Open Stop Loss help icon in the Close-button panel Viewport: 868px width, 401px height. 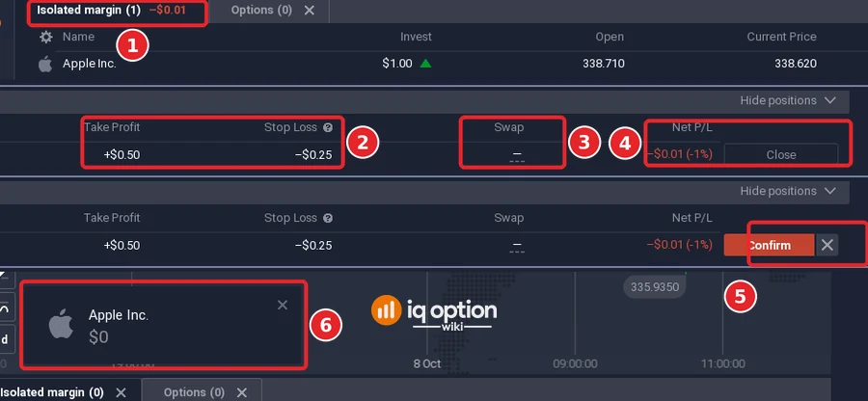point(328,128)
